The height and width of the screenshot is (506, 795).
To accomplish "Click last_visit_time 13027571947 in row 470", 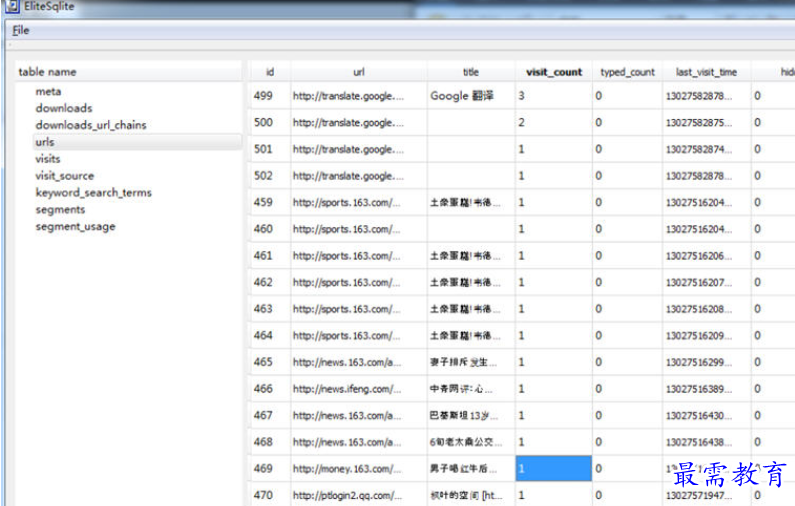I will click(x=706, y=495).
